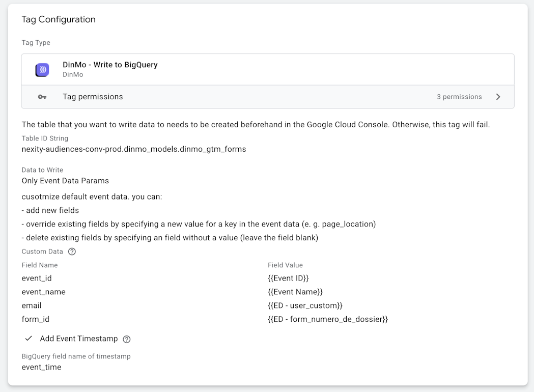
Task: Click the Only Event Data Params value
Action: click(x=65, y=181)
